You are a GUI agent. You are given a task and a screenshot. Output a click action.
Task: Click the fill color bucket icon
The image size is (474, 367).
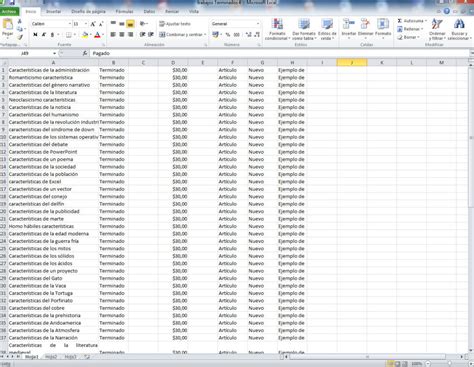(x=85, y=35)
